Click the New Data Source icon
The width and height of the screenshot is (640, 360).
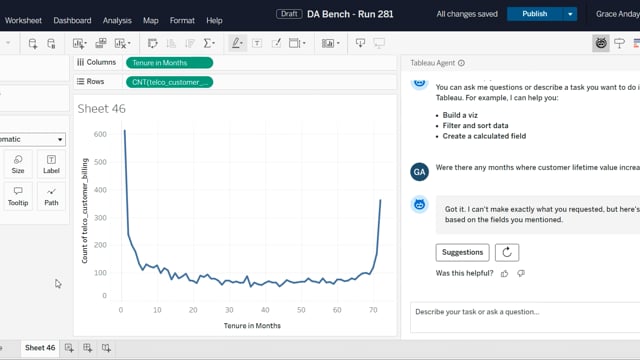pos(33,43)
